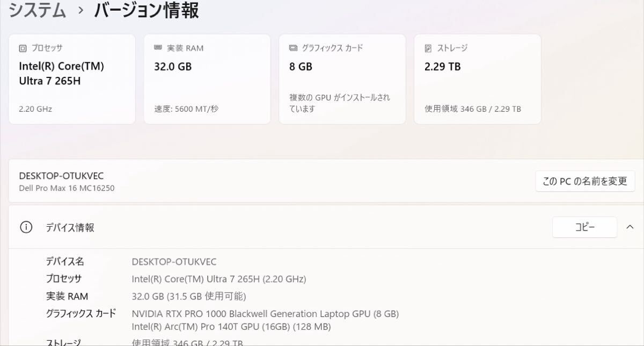Open the ストレージ summary card
This screenshot has width=644, height=346.
[x=478, y=79]
